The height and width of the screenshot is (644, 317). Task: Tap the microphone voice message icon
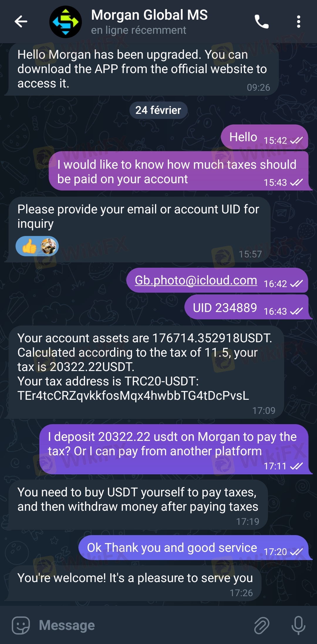298,625
